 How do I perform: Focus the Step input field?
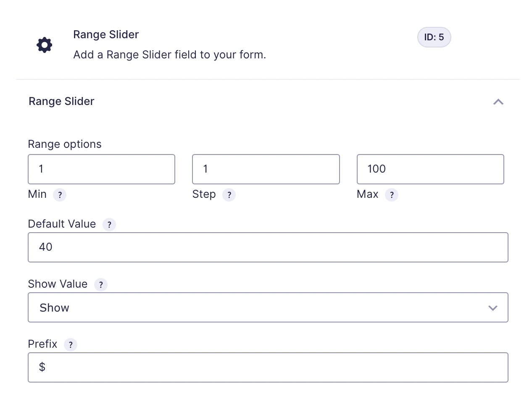click(266, 169)
